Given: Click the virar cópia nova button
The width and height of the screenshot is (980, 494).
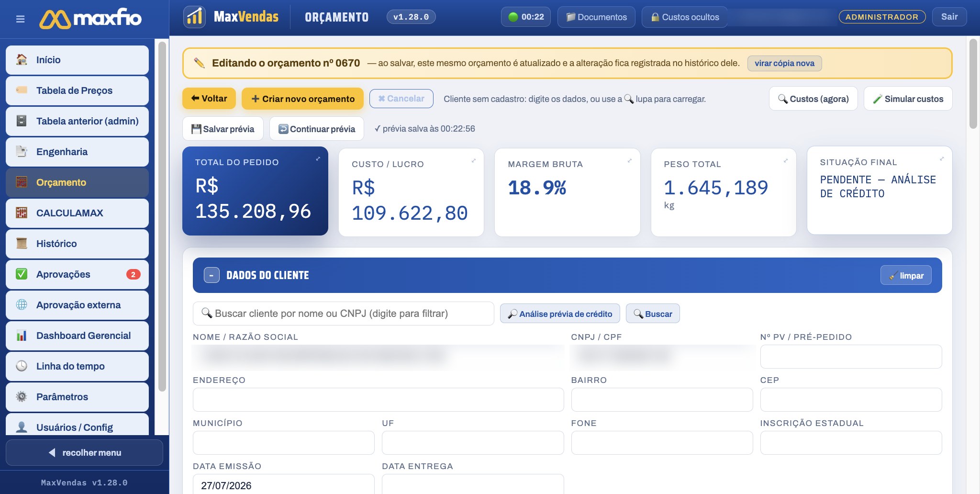Looking at the screenshot, I should (x=784, y=63).
